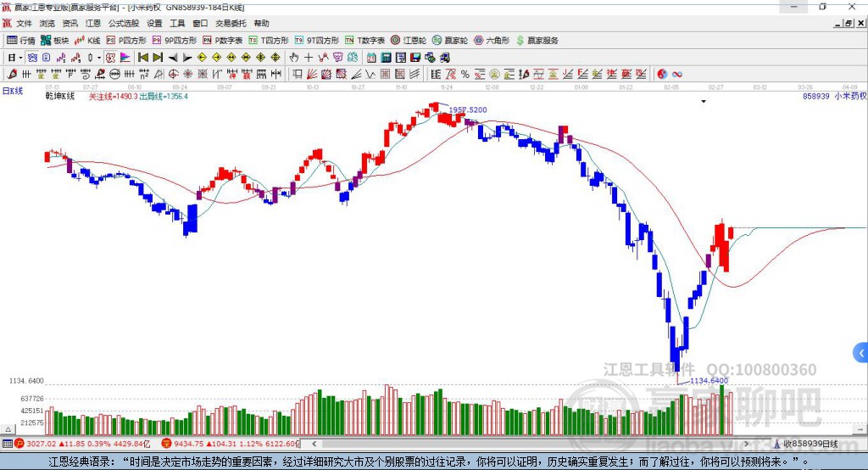The height and width of the screenshot is (470, 868).
Task: Click the 关注线=1490.3 label
Action: point(114,97)
